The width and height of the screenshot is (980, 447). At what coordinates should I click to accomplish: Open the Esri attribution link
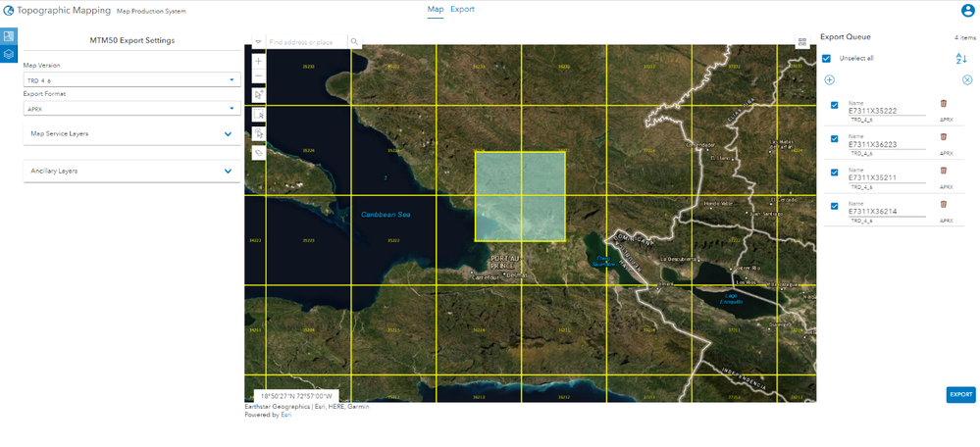[x=286, y=414]
